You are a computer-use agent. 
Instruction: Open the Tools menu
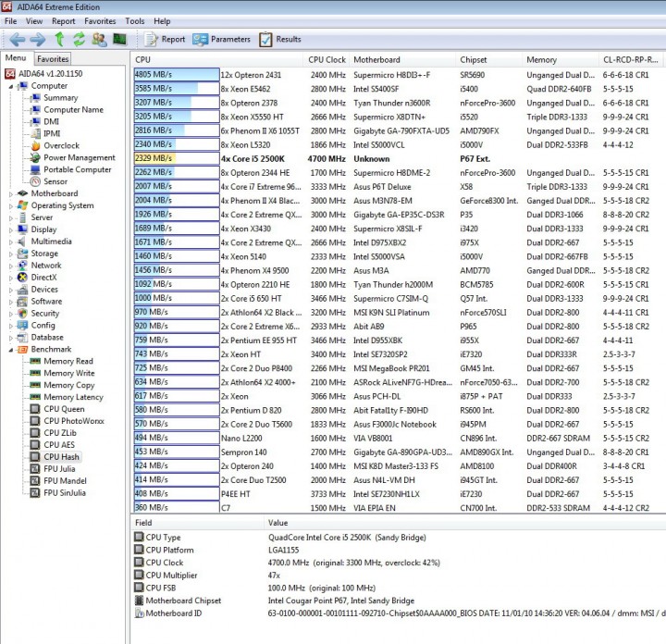click(x=135, y=21)
